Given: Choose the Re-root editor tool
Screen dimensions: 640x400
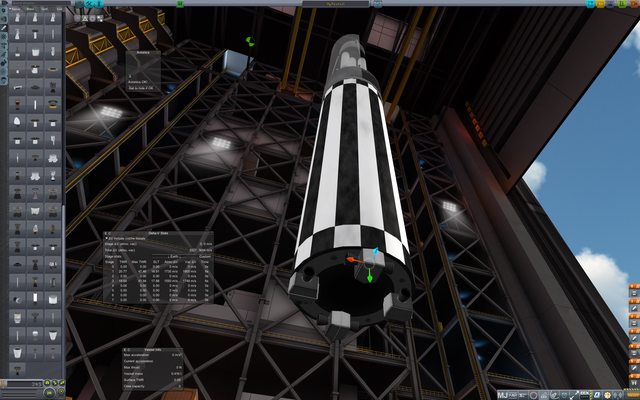Looking at the screenshot, I should 100,18.
